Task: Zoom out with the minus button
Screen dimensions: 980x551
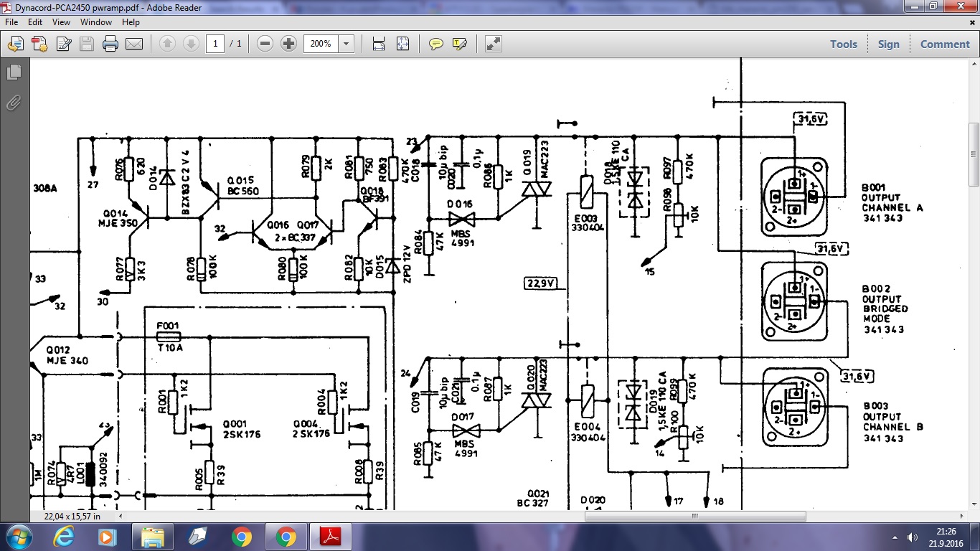Action: point(265,44)
